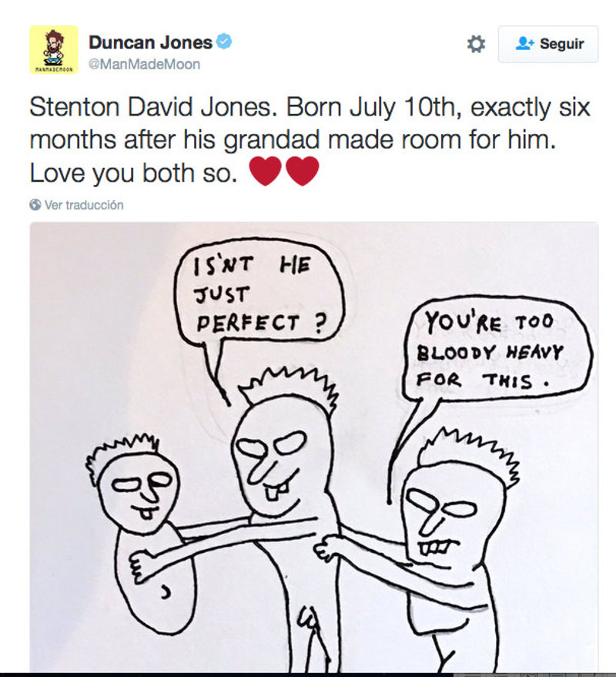Click the first red heart emoji
This screenshot has width=616, height=677.
point(266,171)
